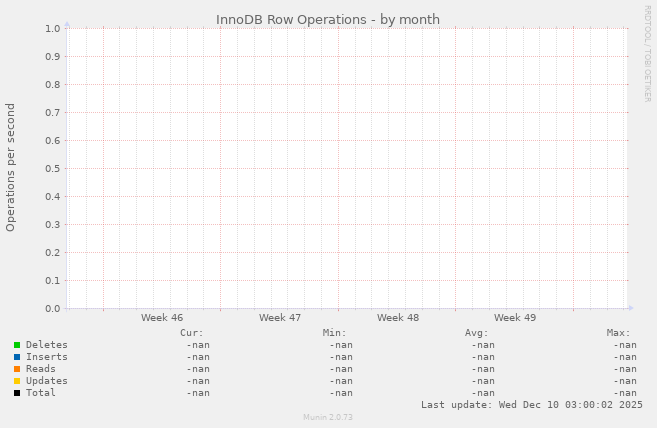The image size is (657, 428).
Task: Click the green Deletes legend swatch
Action: pyautogui.click(x=17, y=345)
